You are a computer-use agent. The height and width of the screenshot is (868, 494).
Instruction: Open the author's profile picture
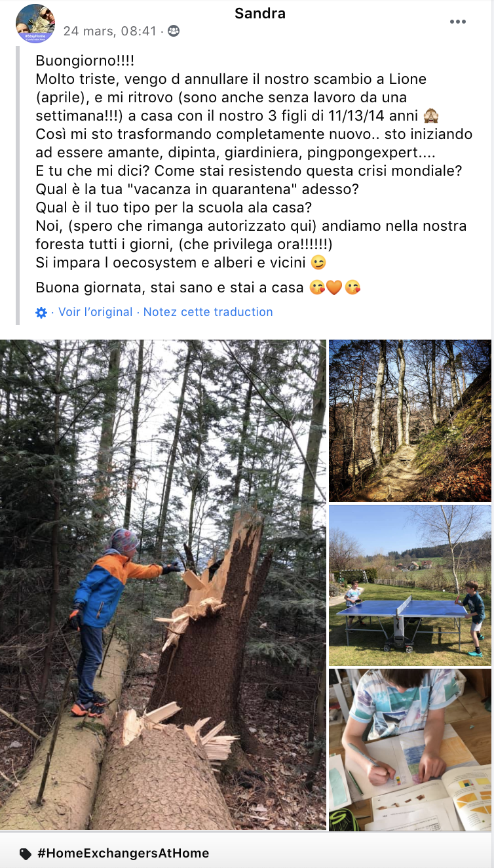35,24
